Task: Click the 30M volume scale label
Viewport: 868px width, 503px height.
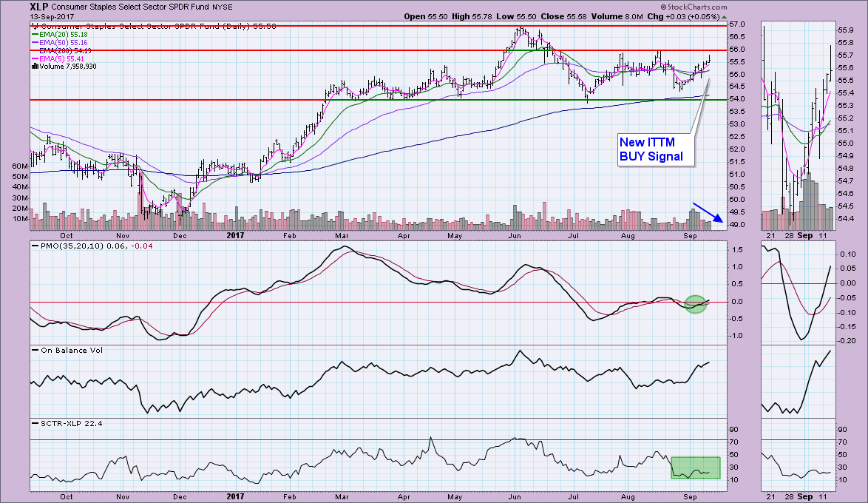Action: (20, 198)
